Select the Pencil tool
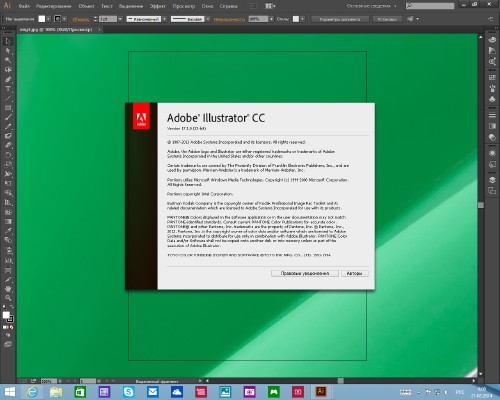The height and width of the screenshot is (400, 500). coord(8,126)
